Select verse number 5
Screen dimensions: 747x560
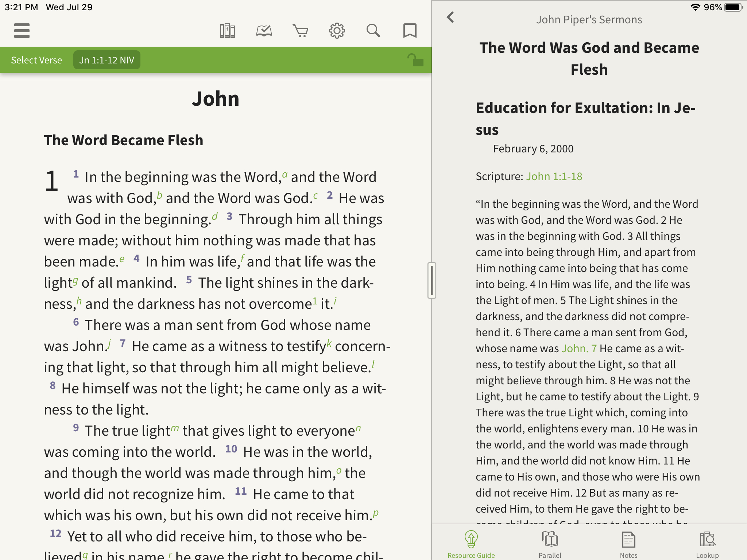[189, 280]
